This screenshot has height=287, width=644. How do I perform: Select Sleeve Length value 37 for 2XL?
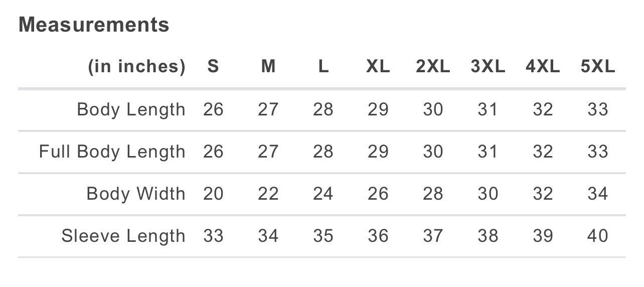pyautogui.click(x=433, y=236)
